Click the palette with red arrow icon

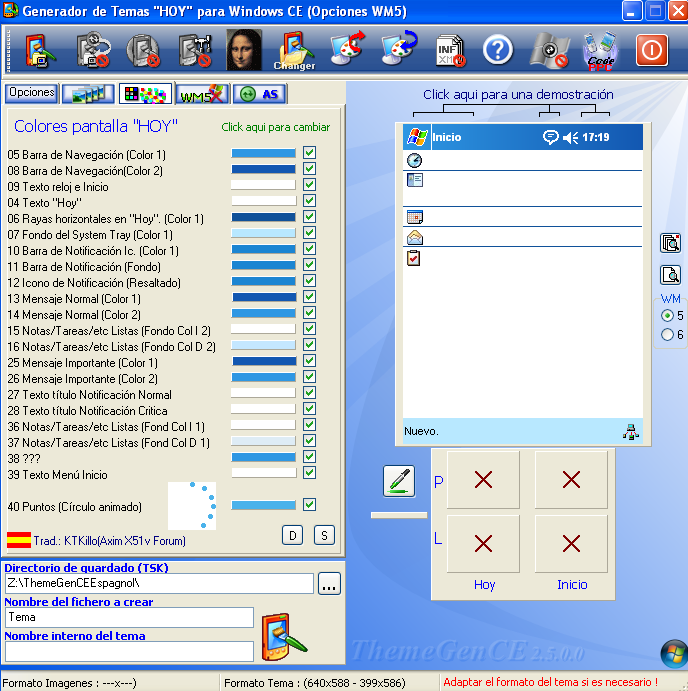347,48
